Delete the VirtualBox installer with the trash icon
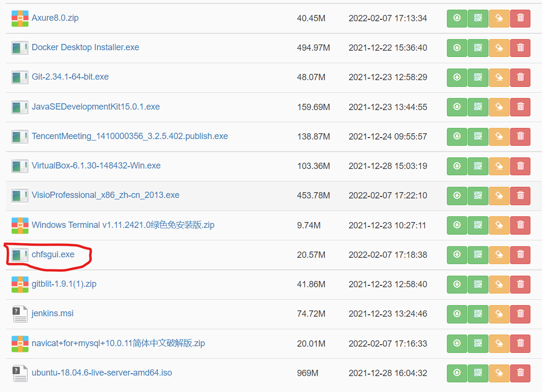 [x=520, y=166]
